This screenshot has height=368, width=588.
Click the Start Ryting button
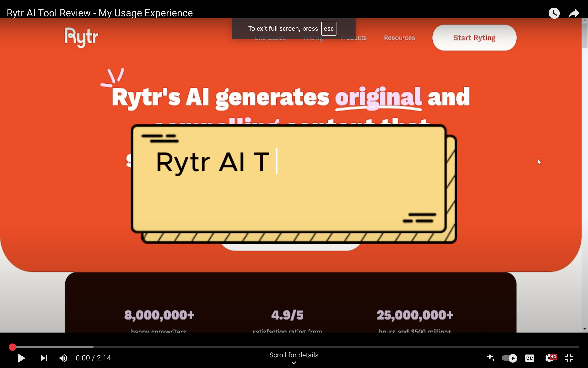(474, 38)
